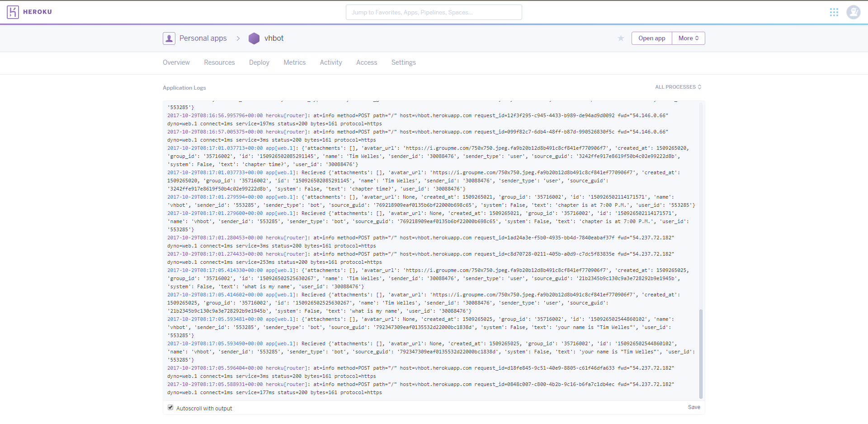Enable the favorite toggle for vhbot
This screenshot has width=868, height=424.
(x=621, y=38)
